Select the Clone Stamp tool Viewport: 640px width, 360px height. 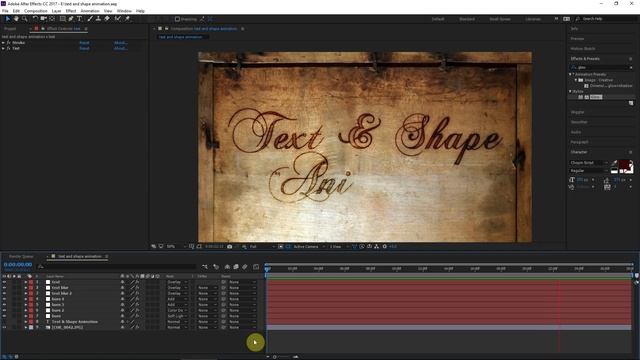98,19
